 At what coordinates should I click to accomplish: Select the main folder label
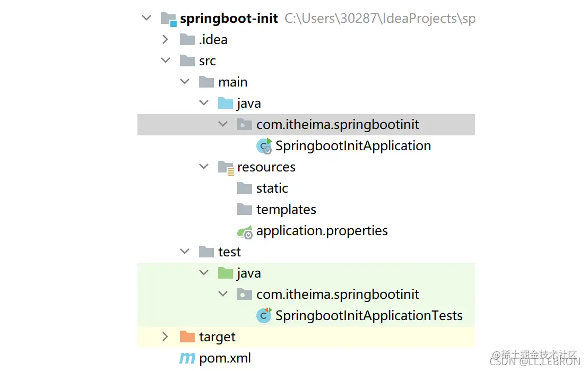pyautogui.click(x=232, y=82)
